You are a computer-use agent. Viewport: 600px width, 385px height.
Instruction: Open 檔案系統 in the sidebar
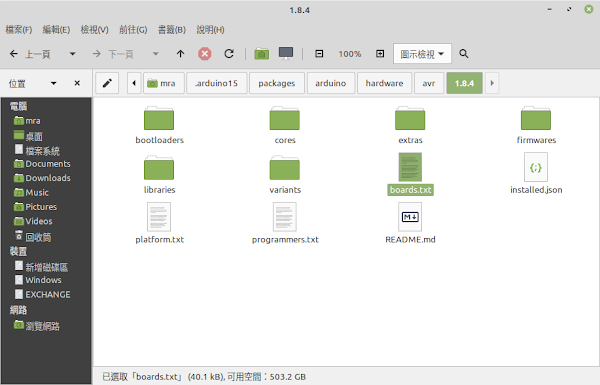37,150
